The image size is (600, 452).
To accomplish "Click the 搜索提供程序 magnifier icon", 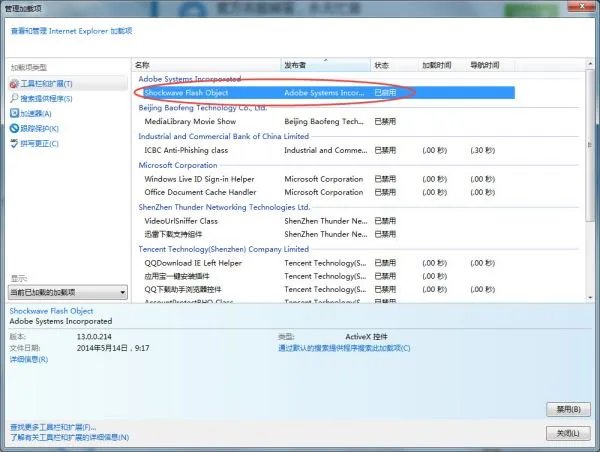I will coord(14,98).
